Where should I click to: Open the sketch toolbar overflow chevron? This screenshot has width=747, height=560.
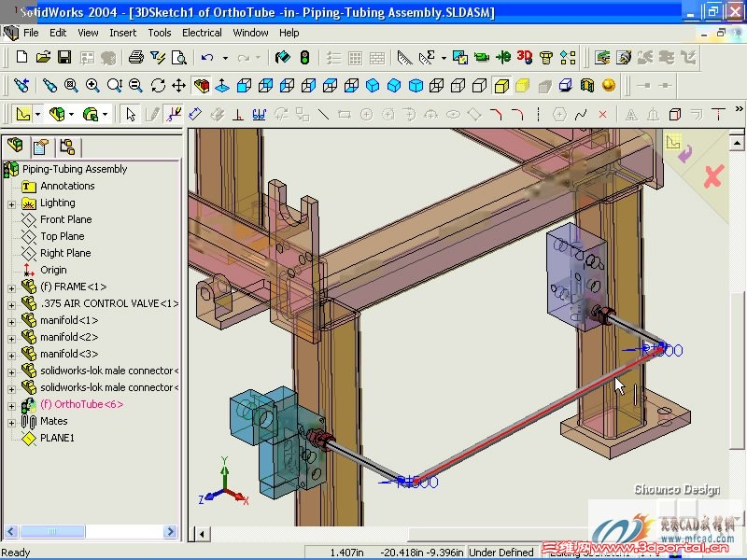tap(739, 109)
